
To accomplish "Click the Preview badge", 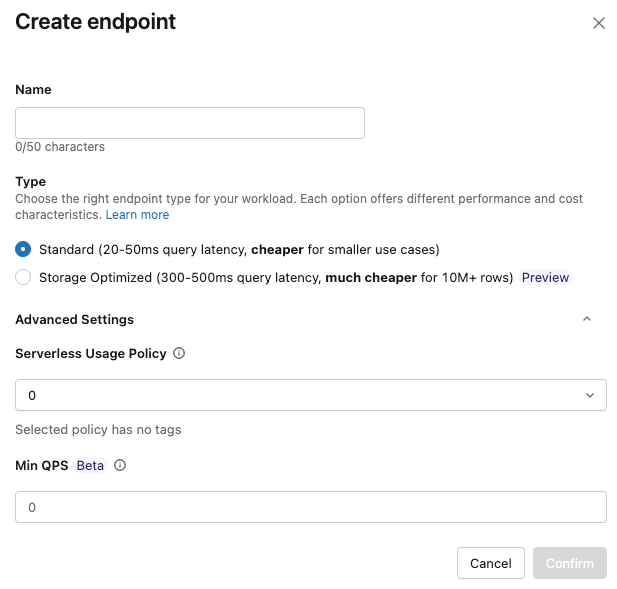I will pos(545,277).
